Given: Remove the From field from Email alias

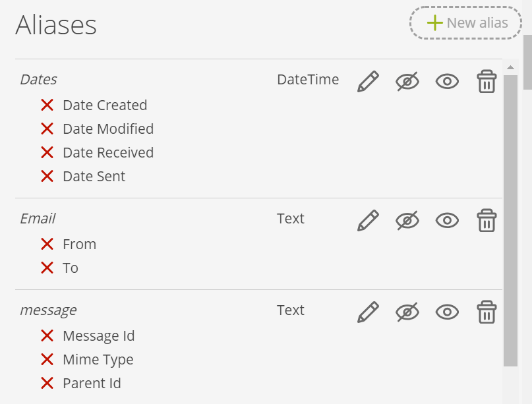Looking at the screenshot, I should click(x=47, y=245).
